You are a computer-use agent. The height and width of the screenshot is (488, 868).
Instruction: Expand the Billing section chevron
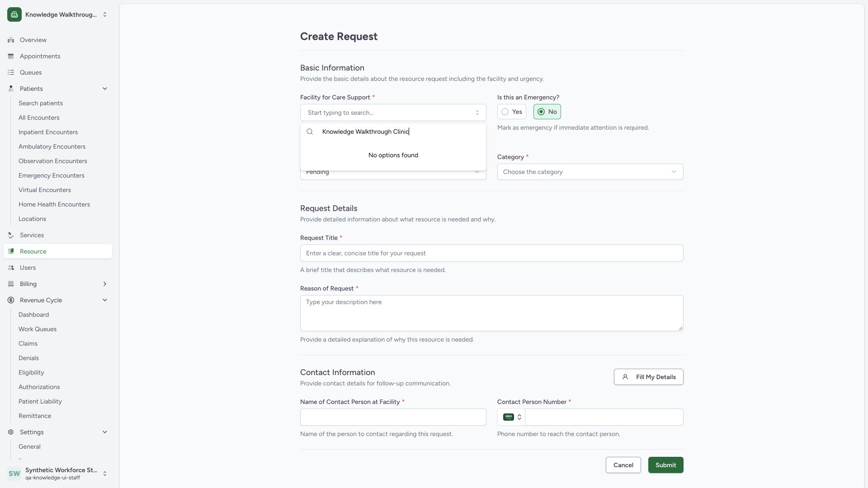pyautogui.click(x=105, y=284)
